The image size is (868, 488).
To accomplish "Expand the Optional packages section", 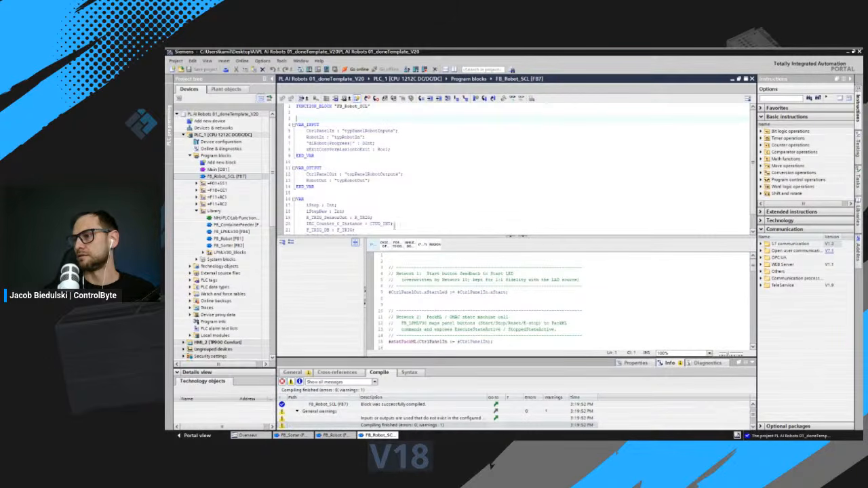I will [x=761, y=426].
